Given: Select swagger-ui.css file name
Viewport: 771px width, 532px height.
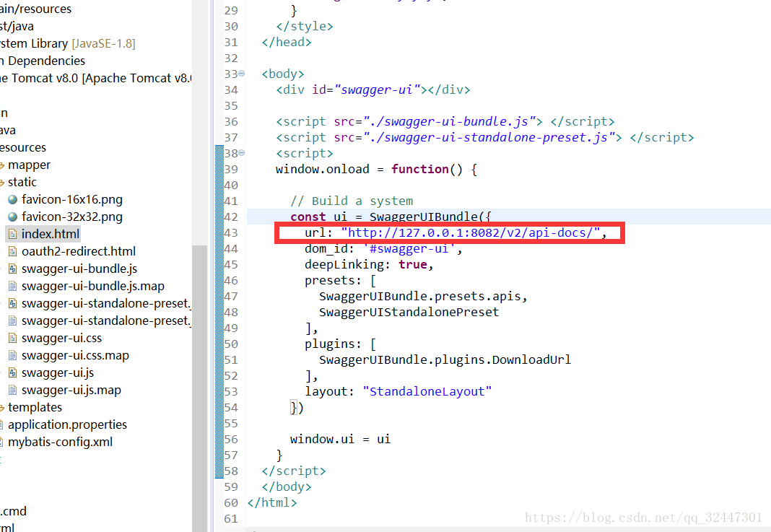Looking at the screenshot, I should (61, 339).
